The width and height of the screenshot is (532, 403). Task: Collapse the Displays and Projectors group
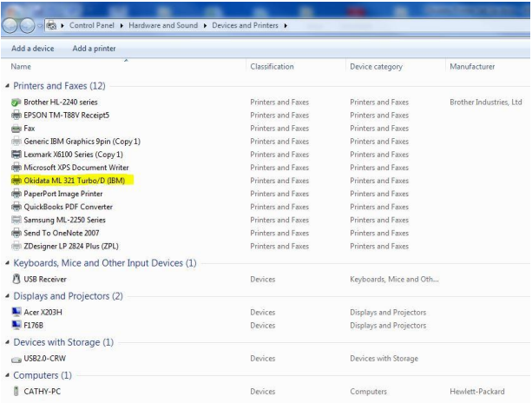click(8, 296)
